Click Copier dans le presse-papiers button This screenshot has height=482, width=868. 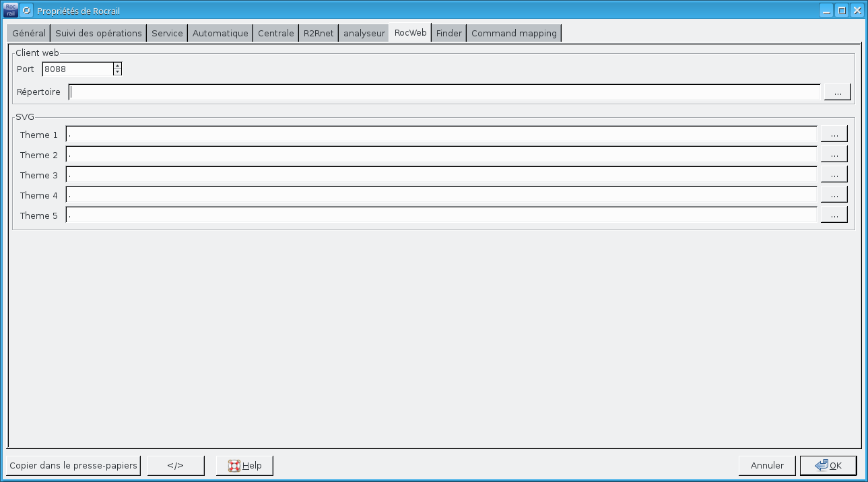pyautogui.click(x=73, y=465)
